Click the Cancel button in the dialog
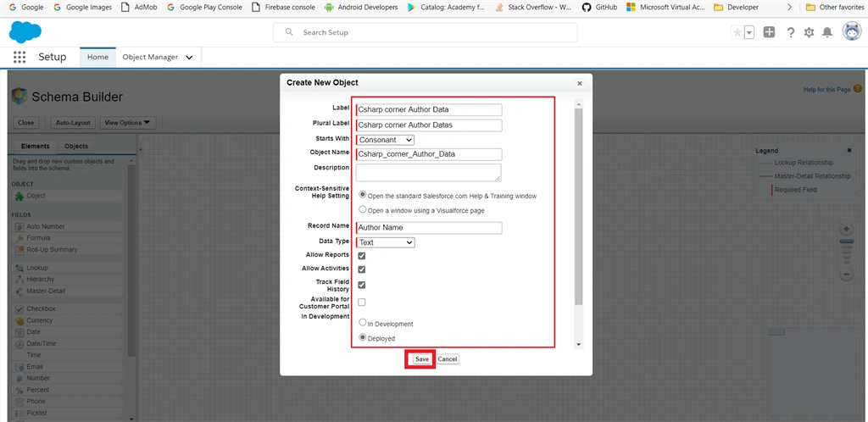 click(448, 359)
